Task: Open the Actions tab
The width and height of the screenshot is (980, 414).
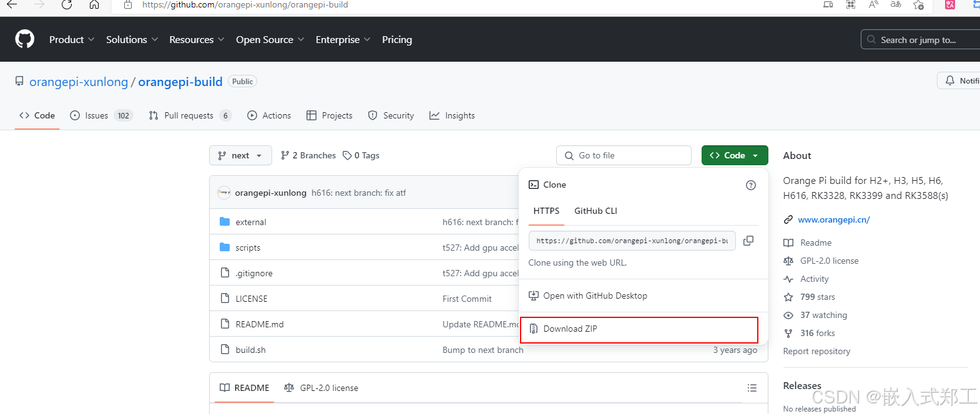Action: [269, 115]
